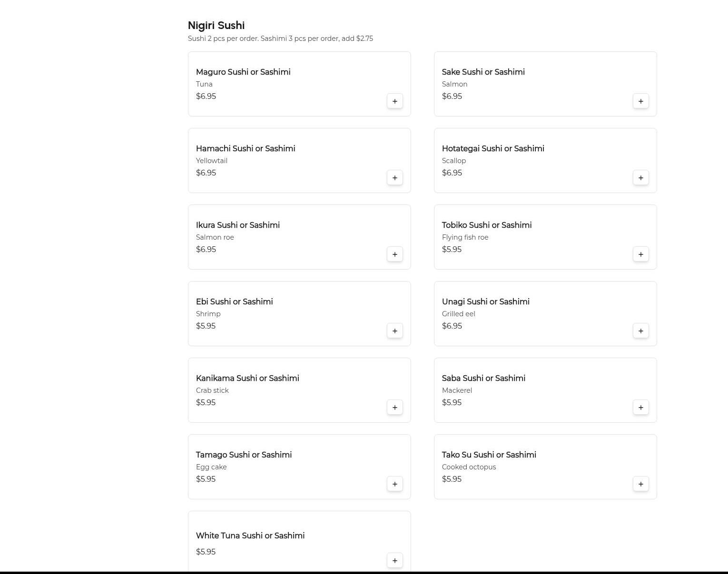Add Saba mackerel sushi to order
Viewport: 728px width, 574px height.
point(640,408)
